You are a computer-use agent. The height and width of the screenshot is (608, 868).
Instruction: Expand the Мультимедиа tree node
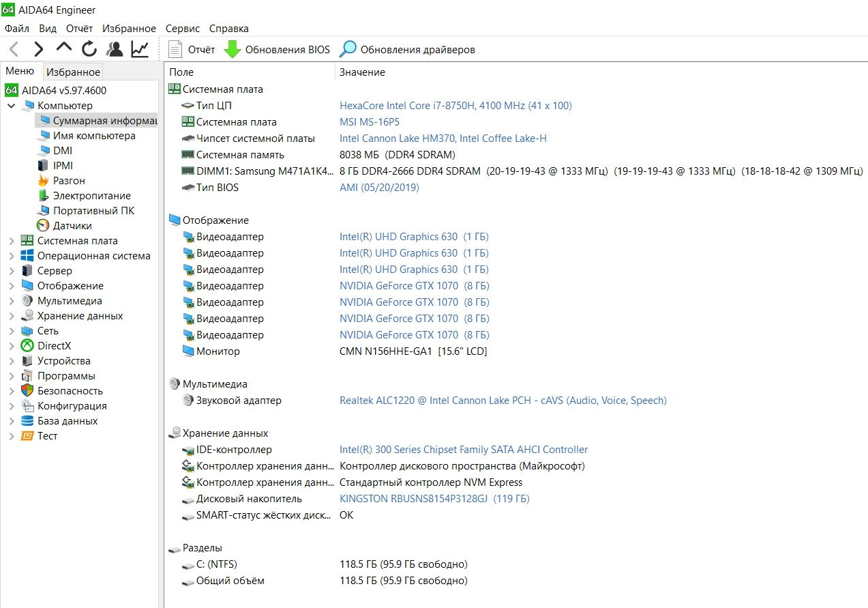12,301
